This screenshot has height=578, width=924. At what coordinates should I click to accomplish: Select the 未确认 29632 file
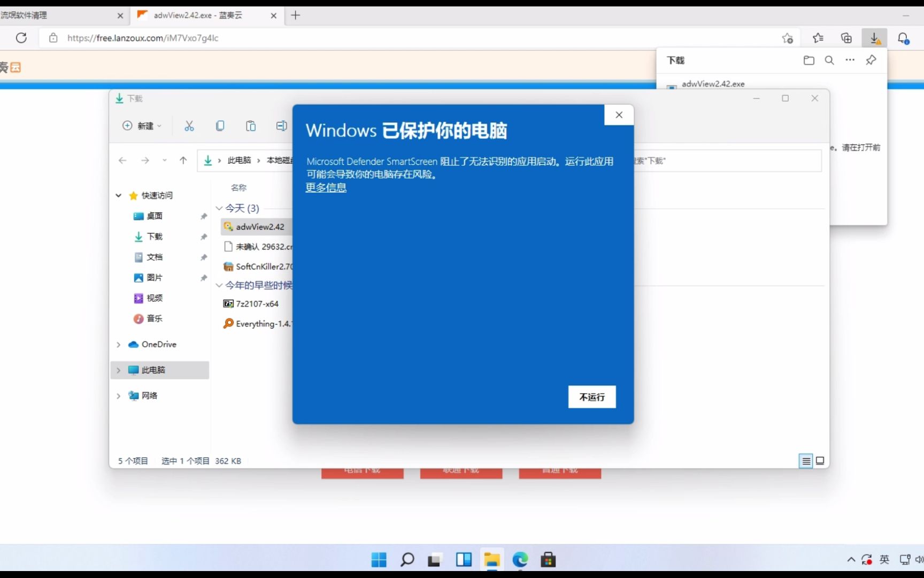pos(257,247)
